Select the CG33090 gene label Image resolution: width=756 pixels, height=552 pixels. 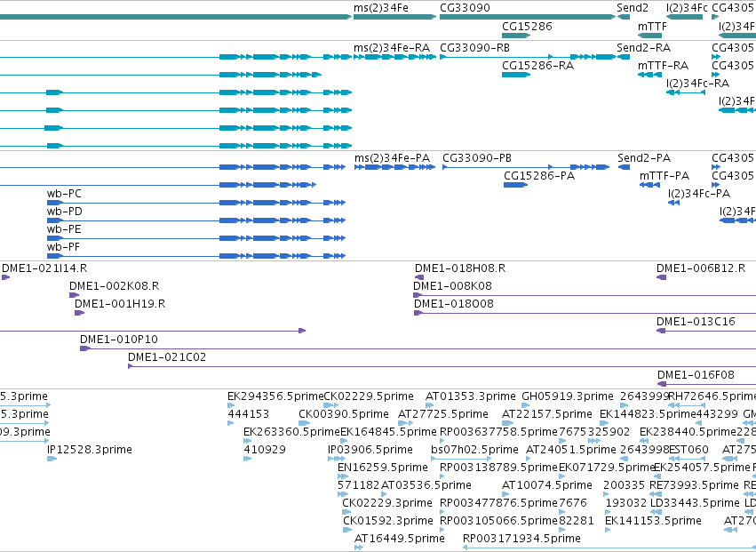[465, 8]
